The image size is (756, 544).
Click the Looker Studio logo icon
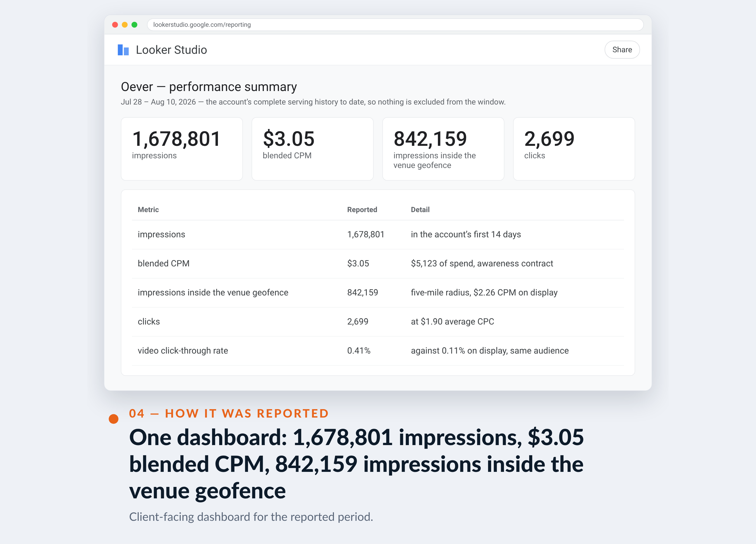[123, 50]
